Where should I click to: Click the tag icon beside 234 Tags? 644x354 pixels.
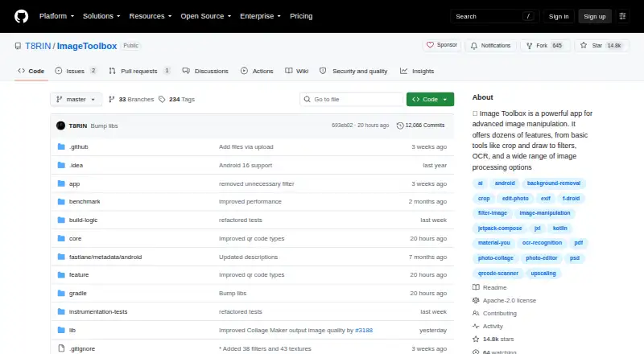click(x=162, y=100)
